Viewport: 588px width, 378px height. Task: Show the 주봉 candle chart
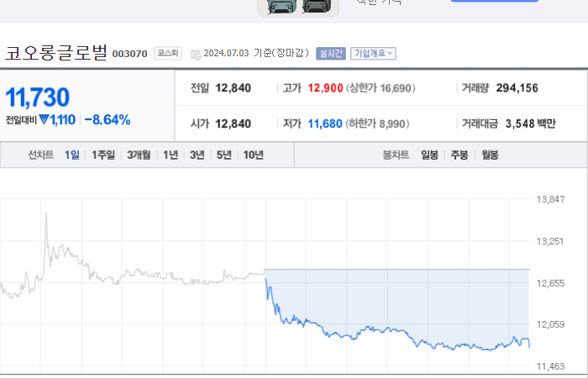pyautogui.click(x=459, y=155)
